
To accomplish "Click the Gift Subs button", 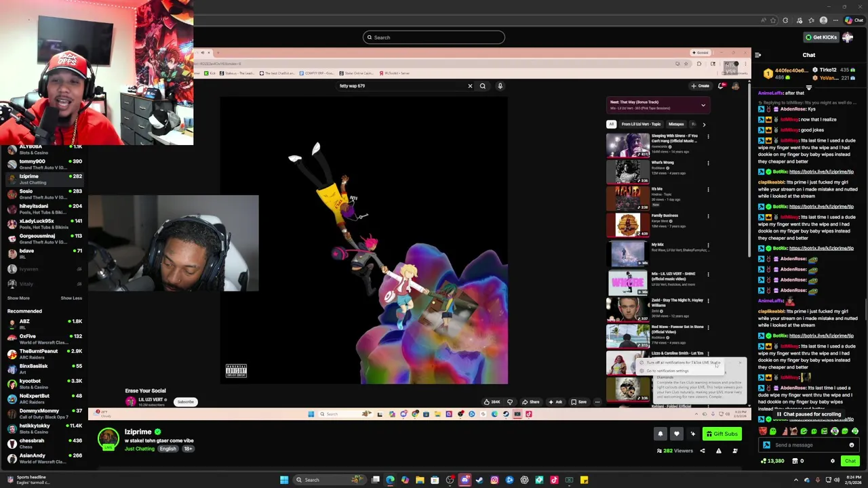I will pyautogui.click(x=722, y=434).
